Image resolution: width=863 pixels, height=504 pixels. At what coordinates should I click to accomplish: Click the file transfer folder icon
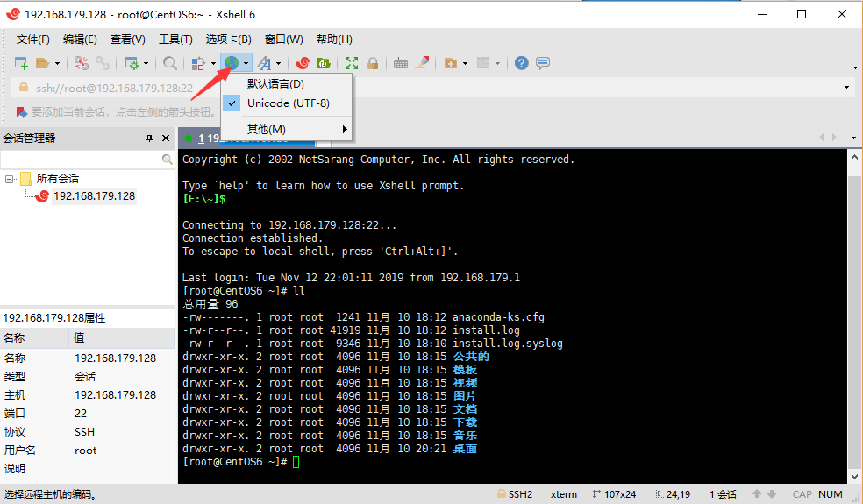(450, 63)
